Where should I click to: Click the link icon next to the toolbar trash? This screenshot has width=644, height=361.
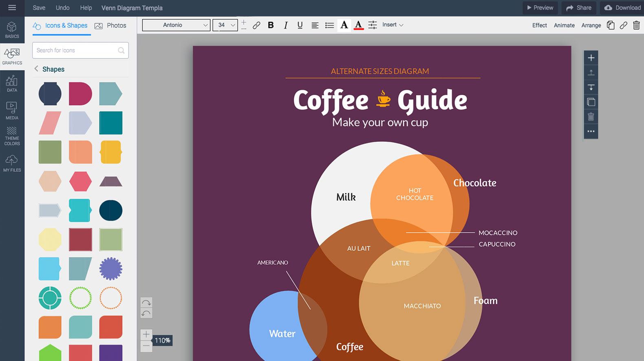624,25
